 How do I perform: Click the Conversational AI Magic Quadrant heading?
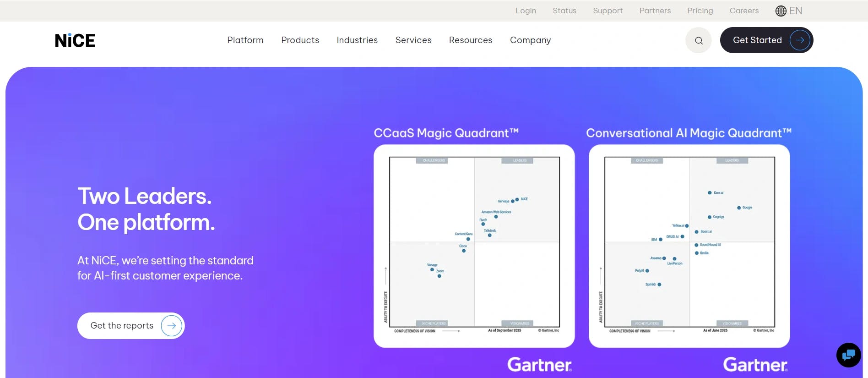pyautogui.click(x=689, y=133)
